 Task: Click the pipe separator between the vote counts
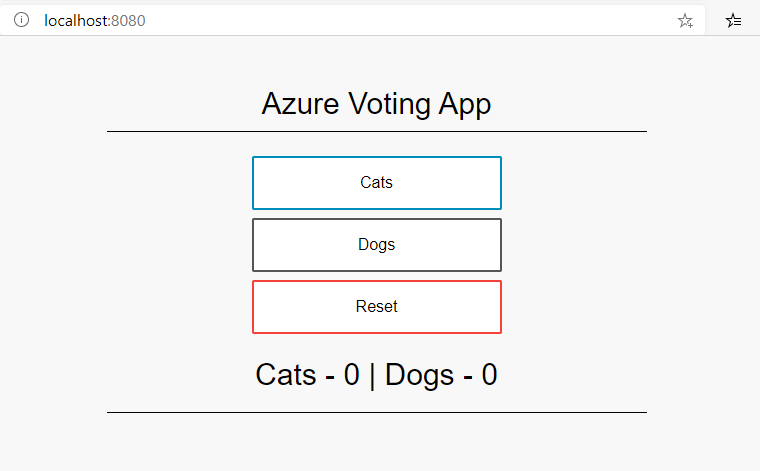pyautogui.click(x=372, y=375)
